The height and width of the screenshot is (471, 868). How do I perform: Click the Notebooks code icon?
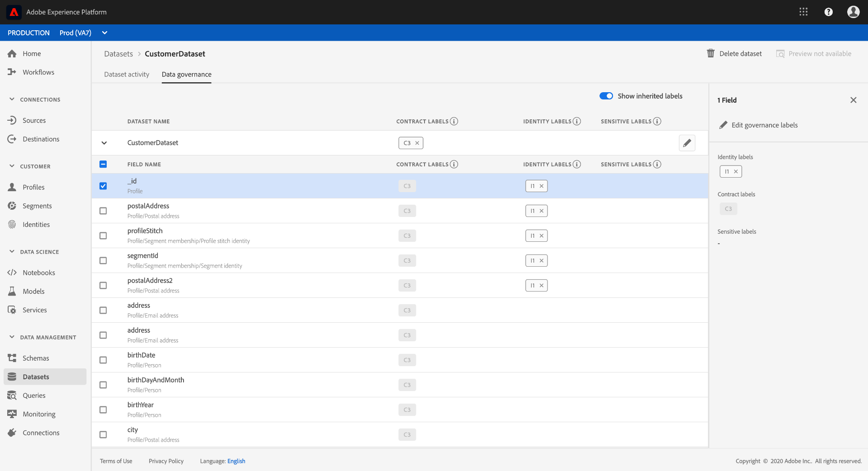(x=12, y=273)
